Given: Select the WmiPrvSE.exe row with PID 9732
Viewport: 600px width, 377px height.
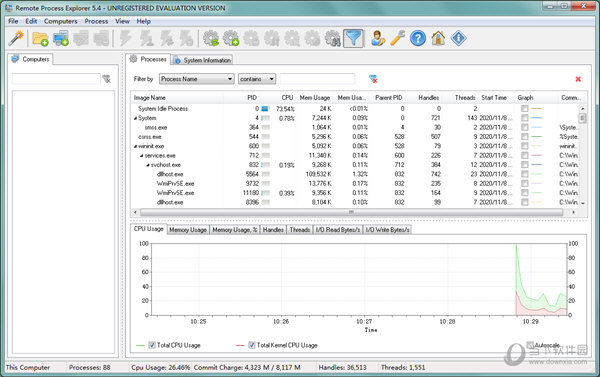Looking at the screenshot, I should click(355, 183).
